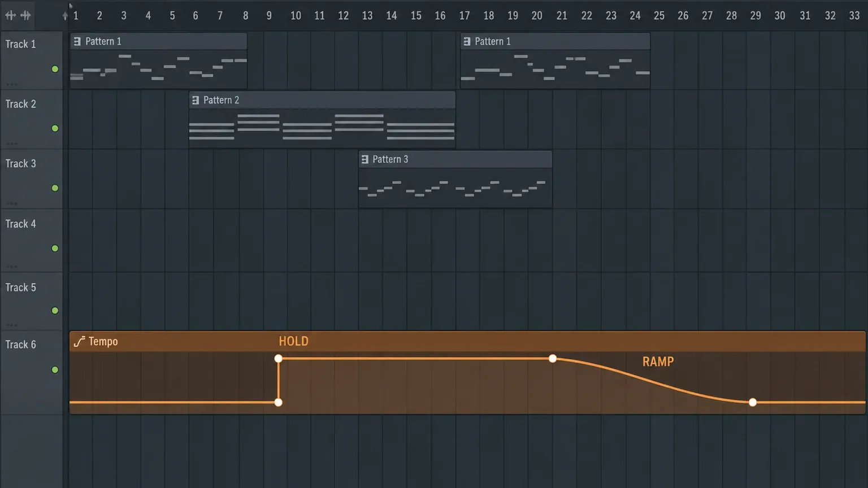Select the second Pattern 1 clip notes

555,68
